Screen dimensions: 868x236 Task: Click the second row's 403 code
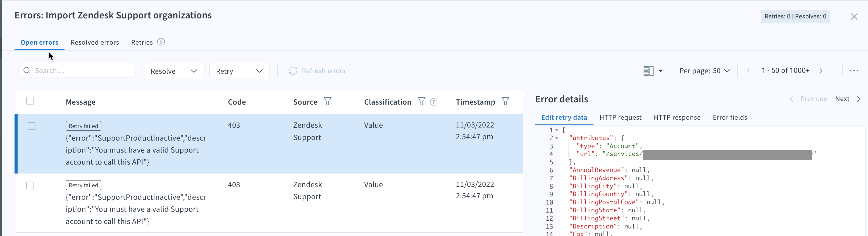pos(234,185)
